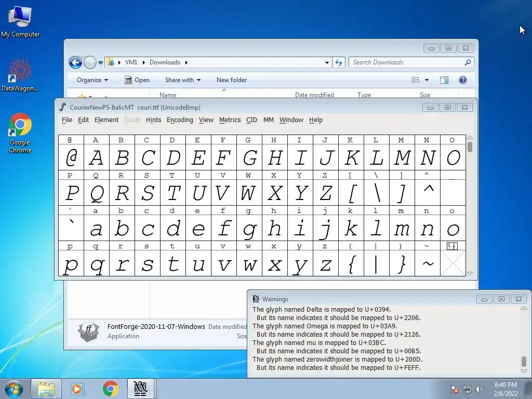Screen dimensions: 532x399
Task: Click the Windows Start orb
Action: [x=14, y=389]
